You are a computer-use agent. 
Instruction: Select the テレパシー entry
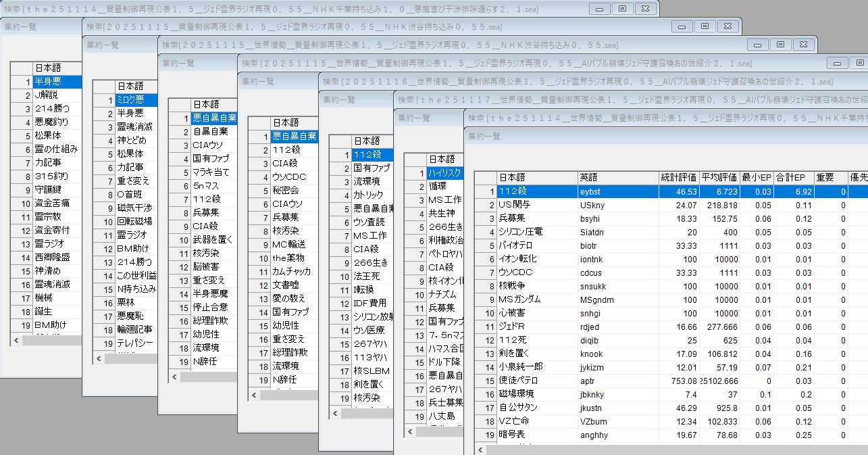click(x=134, y=343)
